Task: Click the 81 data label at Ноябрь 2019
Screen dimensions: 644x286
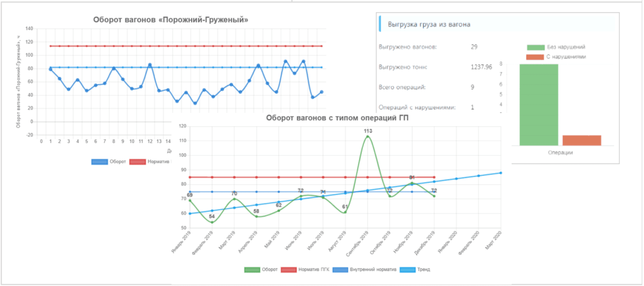Action: pyautogui.click(x=412, y=177)
